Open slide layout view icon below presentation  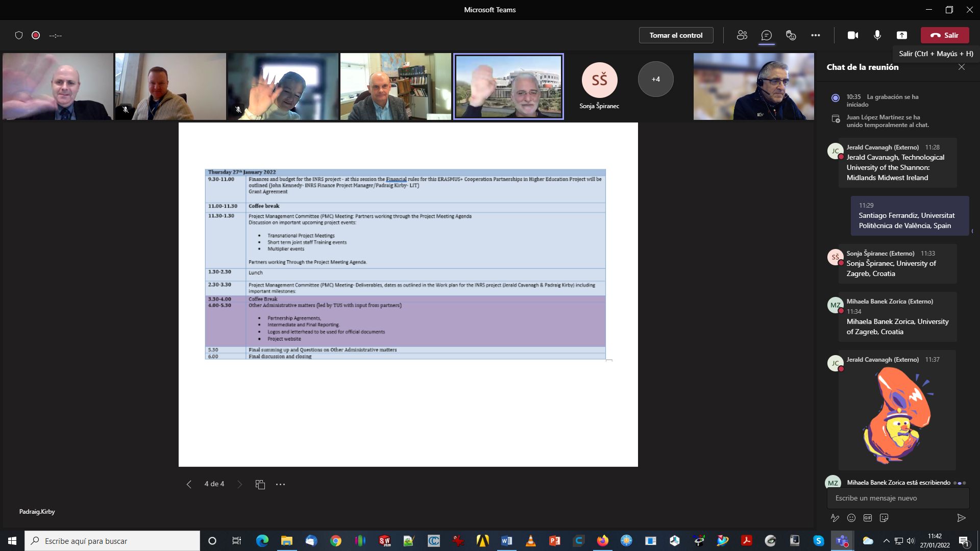coord(260,484)
